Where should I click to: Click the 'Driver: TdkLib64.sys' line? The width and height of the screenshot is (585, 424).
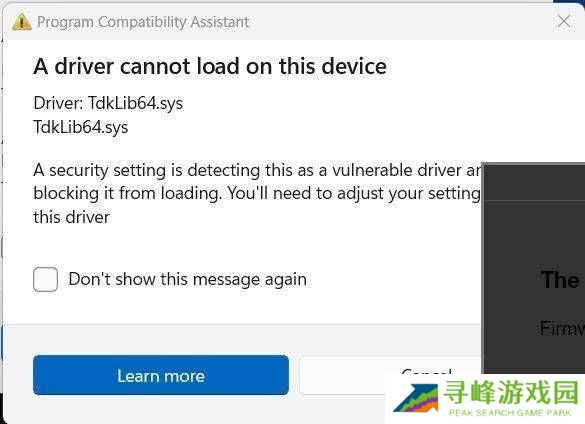click(108, 103)
